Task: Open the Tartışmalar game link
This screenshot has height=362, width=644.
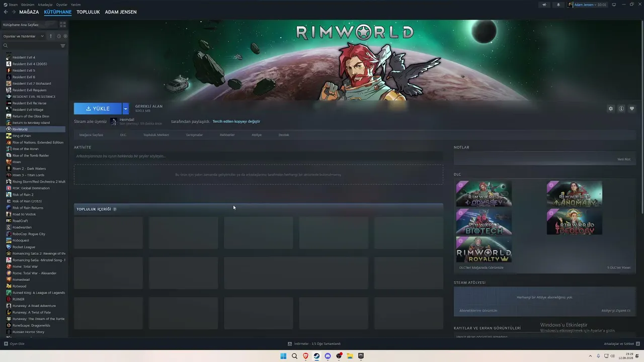Action: (x=194, y=135)
